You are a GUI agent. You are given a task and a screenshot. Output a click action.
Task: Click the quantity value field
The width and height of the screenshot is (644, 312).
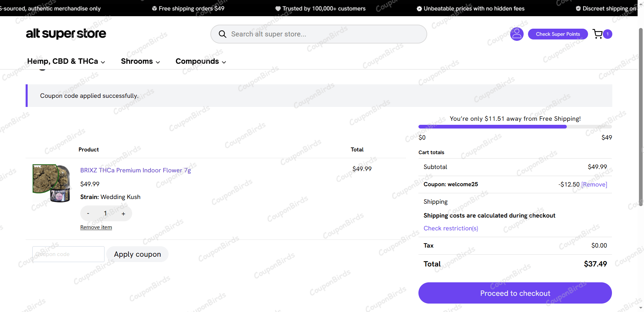coord(105,214)
